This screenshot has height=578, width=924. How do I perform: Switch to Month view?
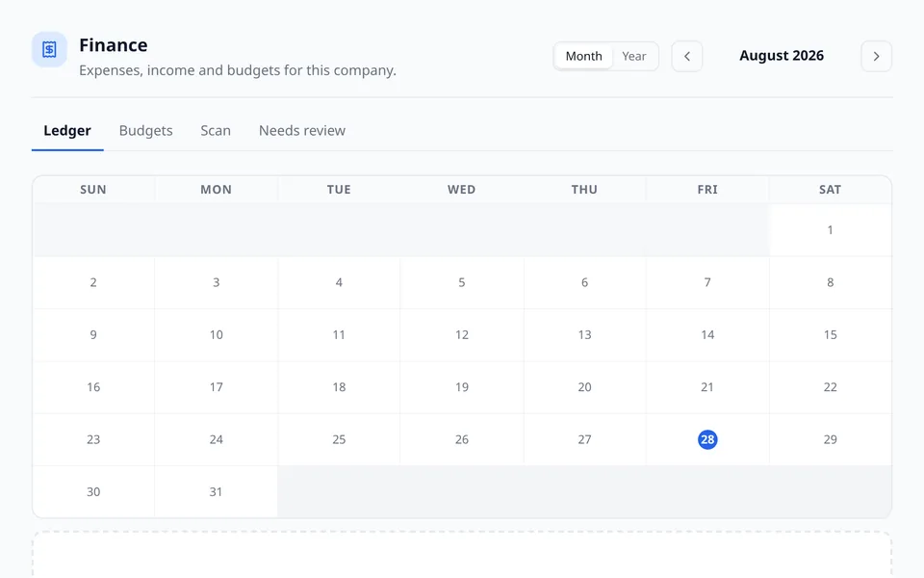(584, 56)
